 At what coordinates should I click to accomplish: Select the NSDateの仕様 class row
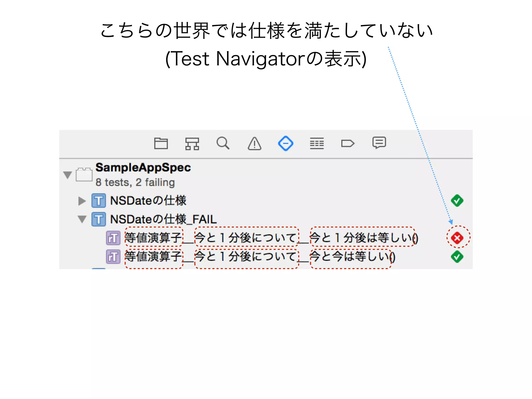click(148, 201)
